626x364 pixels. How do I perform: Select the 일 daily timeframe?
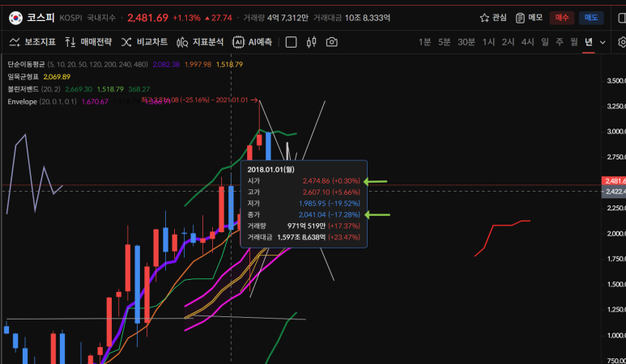click(545, 42)
